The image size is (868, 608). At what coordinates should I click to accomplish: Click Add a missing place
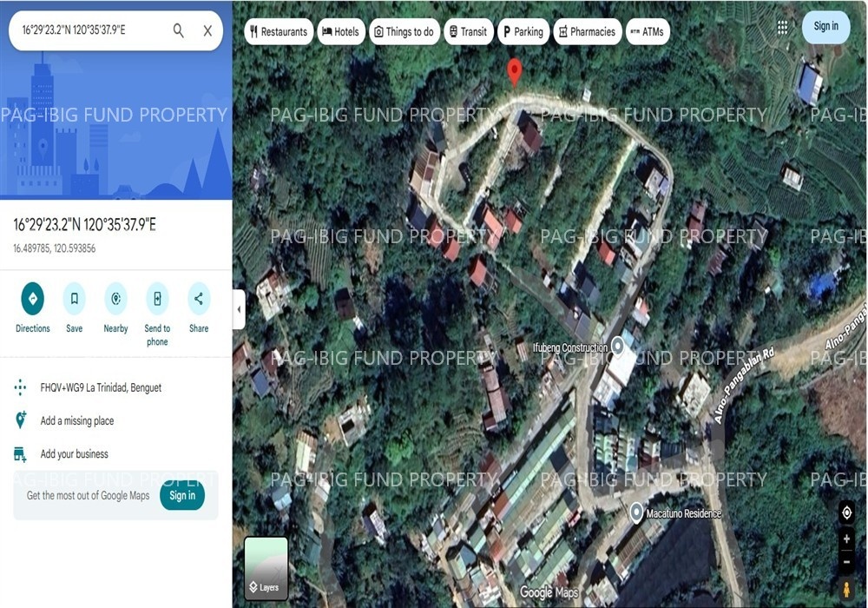tap(77, 421)
